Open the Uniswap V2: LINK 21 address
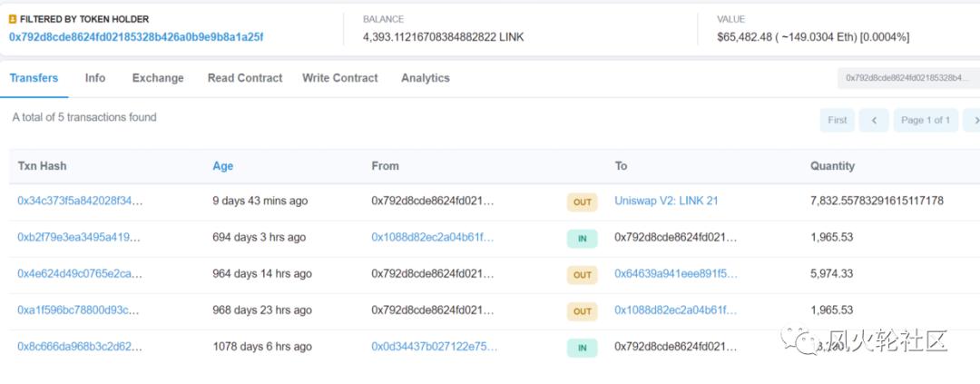This screenshot has height=384, width=980. point(666,201)
